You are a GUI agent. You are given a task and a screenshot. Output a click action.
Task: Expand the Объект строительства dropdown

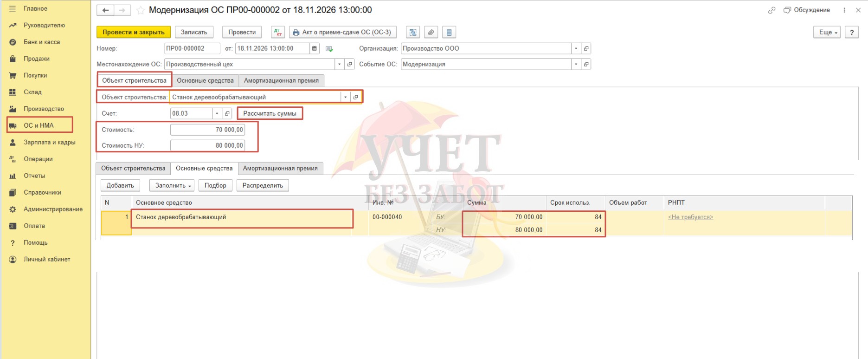pos(346,97)
